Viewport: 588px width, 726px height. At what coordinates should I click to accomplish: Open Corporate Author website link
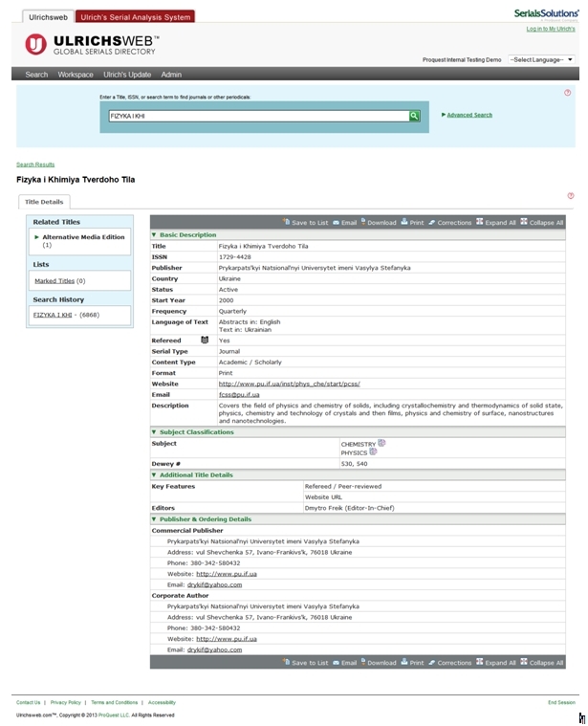click(227, 639)
